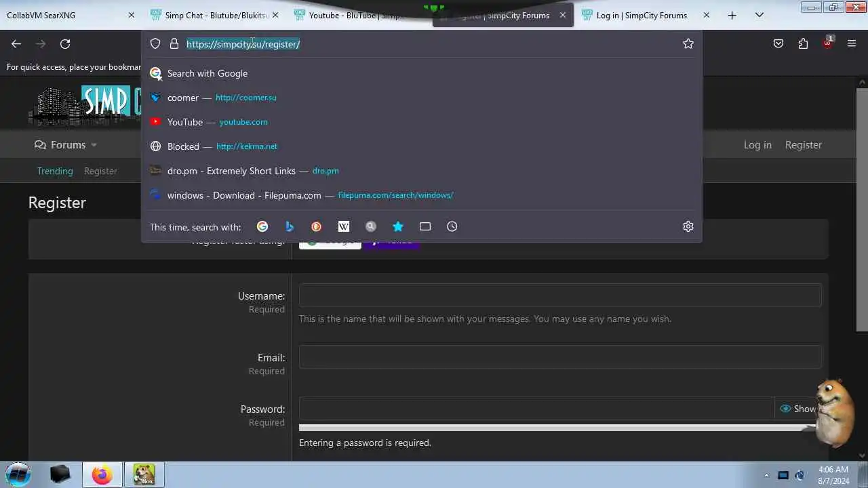Open the Windows Start button

coord(18,474)
